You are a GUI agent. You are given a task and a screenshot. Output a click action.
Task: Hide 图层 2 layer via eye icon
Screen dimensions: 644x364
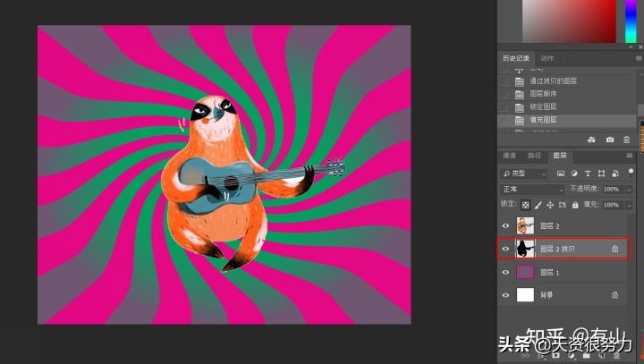tap(505, 225)
